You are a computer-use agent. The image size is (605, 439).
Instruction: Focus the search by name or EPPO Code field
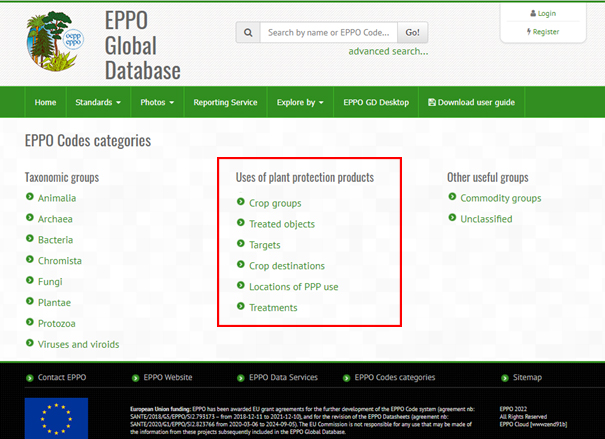(x=329, y=32)
